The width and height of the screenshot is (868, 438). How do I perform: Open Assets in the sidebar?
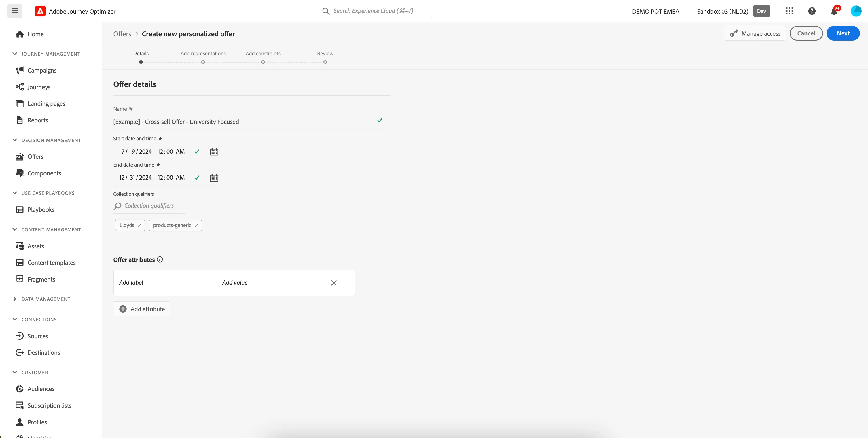coord(30,246)
